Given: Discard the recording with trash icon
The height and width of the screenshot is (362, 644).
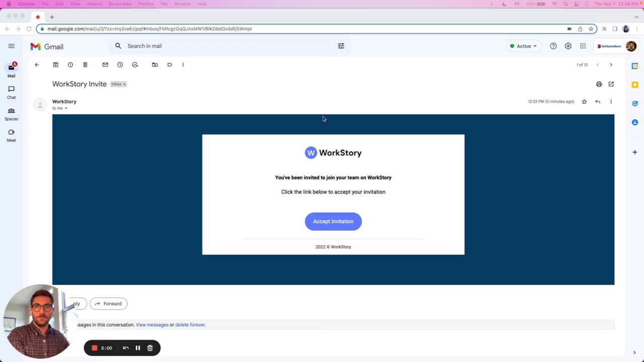Looking at the screenshot, I should [150, 348].
